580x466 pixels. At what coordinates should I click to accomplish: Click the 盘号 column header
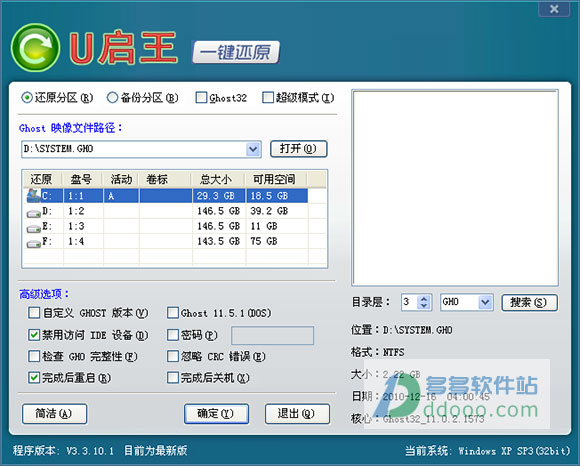click(x=82, y=179)
